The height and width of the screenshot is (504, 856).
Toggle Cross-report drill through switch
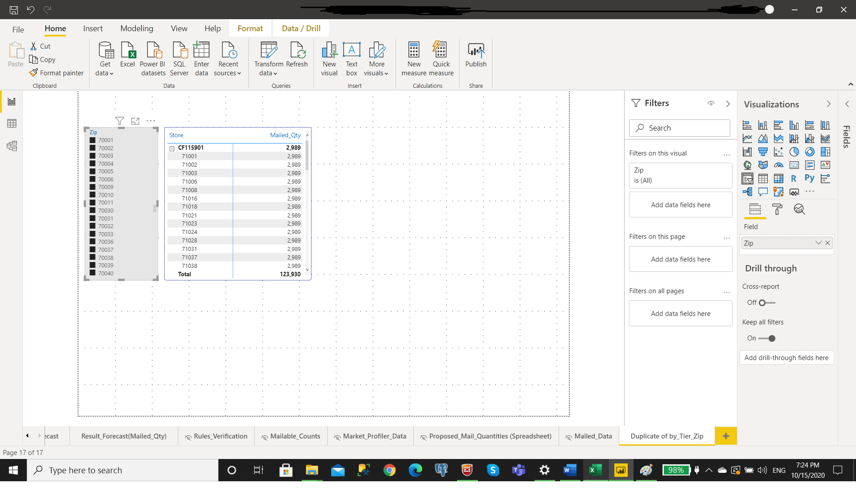coord(767,303)
